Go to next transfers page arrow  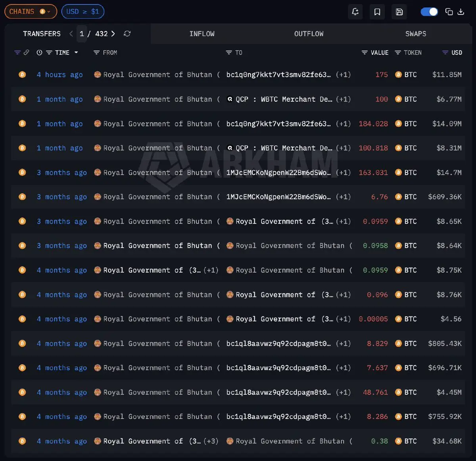[x=113, y=34]
